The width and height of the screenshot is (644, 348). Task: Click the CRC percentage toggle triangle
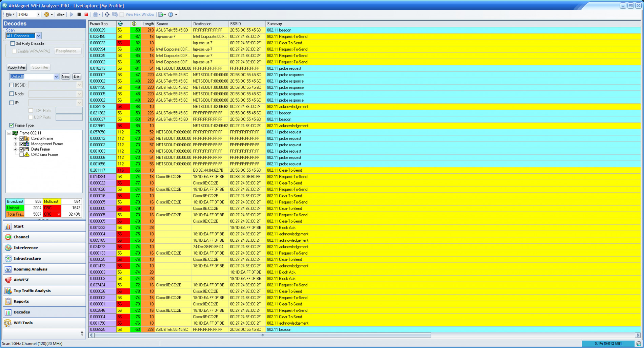point(59,215)
